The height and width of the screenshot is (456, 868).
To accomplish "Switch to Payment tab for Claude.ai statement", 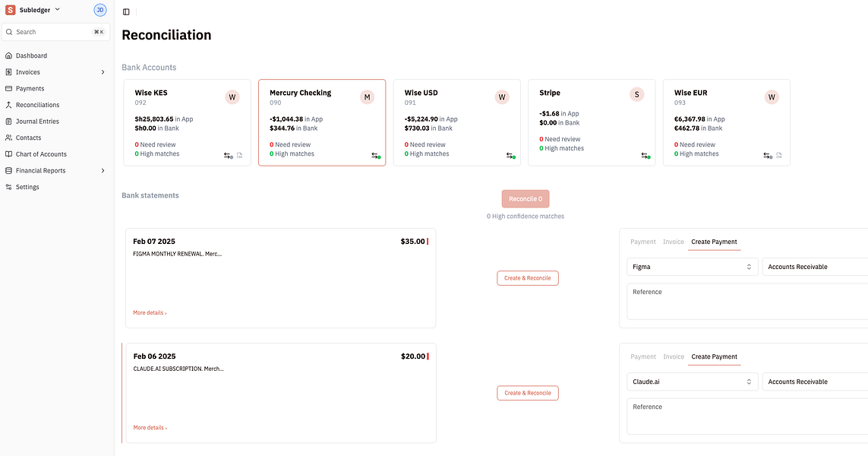I will click(642, 356).
